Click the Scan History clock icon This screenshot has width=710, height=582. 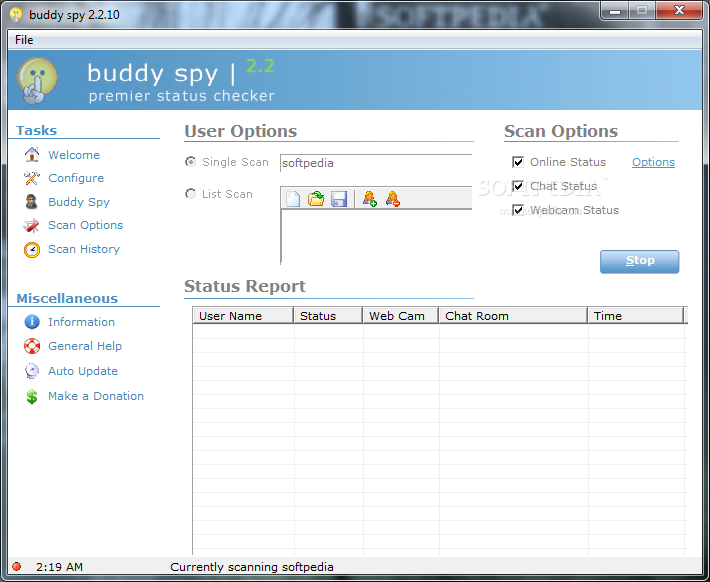(32, 249)
